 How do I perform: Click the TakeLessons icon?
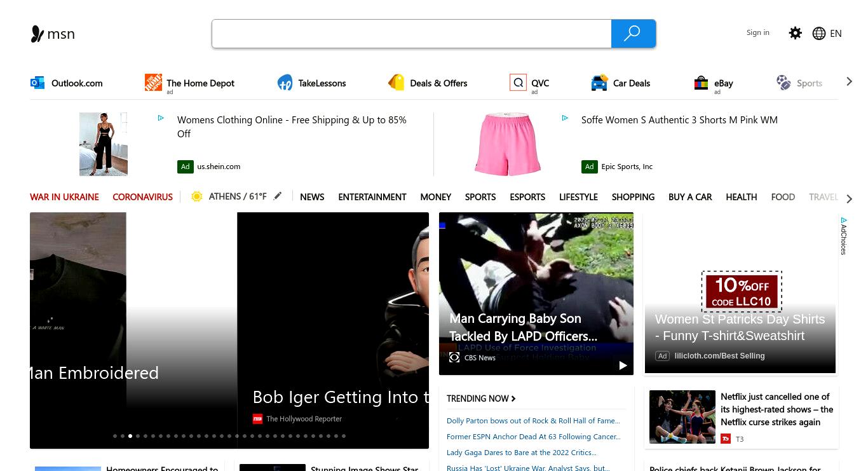point(285,83)
